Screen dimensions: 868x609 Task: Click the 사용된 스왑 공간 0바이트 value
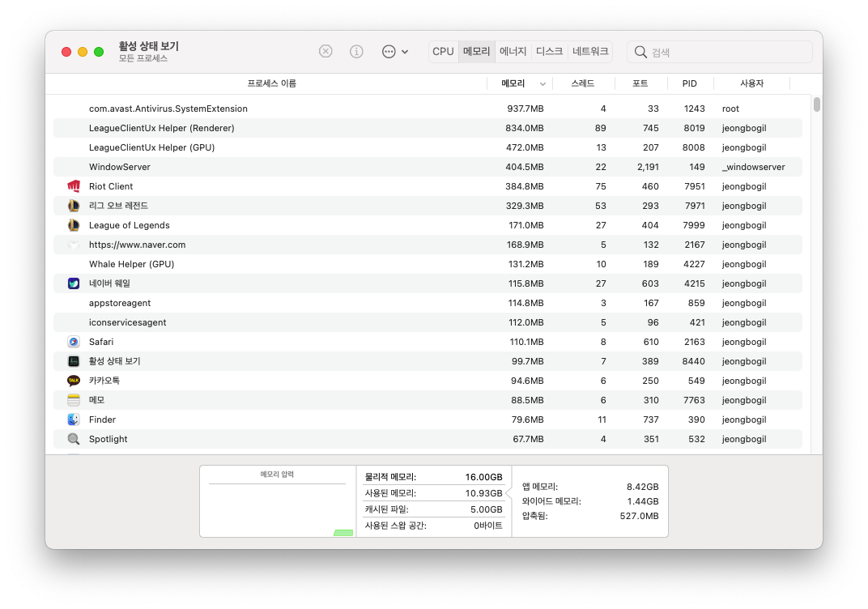pos(488,526)
